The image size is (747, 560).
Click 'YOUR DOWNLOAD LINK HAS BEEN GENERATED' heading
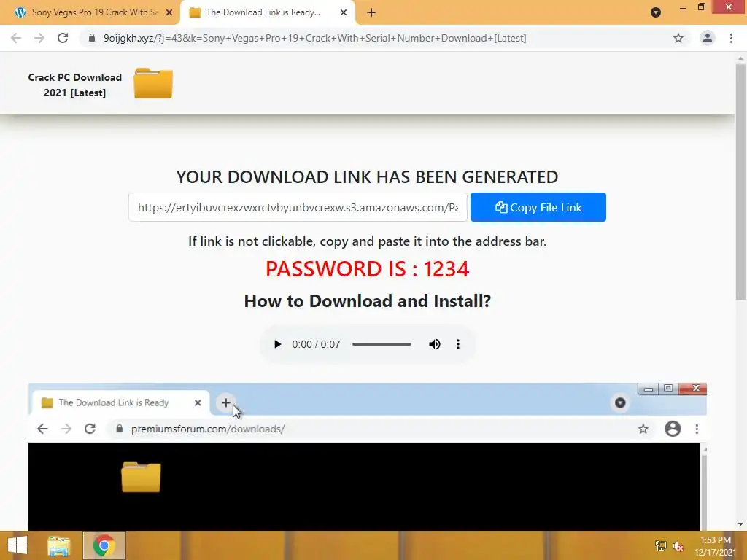[368, 176]
